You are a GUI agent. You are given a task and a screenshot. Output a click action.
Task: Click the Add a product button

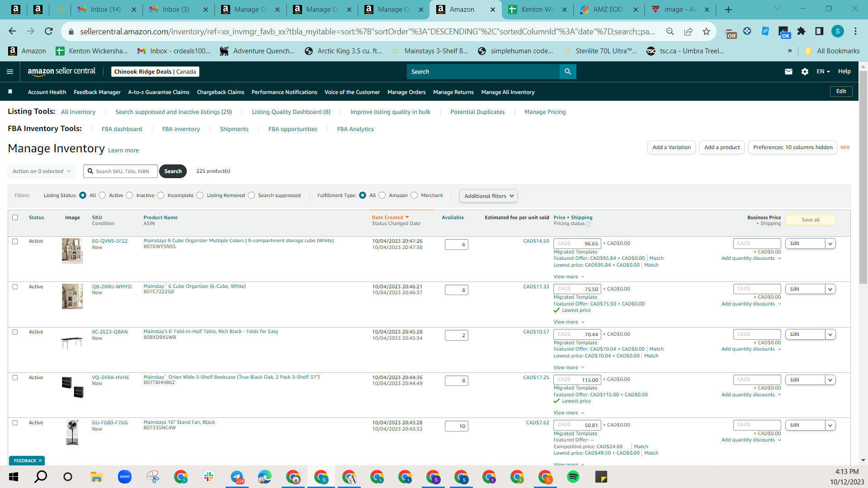(x=722, y=147)
